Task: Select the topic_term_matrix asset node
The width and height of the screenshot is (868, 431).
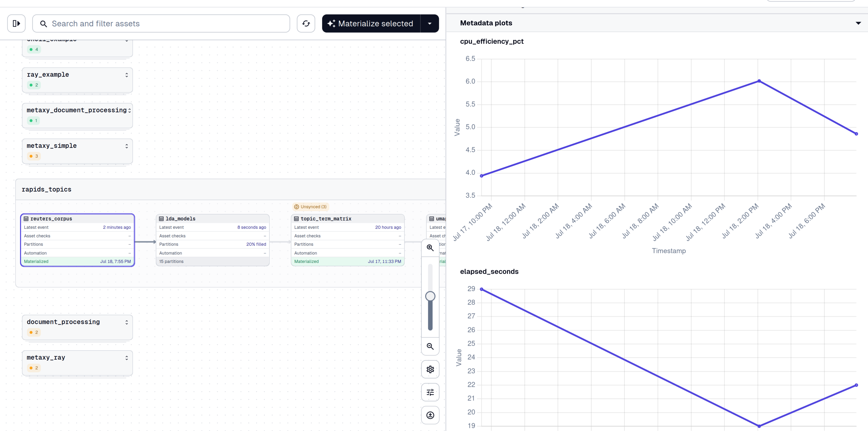Action: point(348,240)
